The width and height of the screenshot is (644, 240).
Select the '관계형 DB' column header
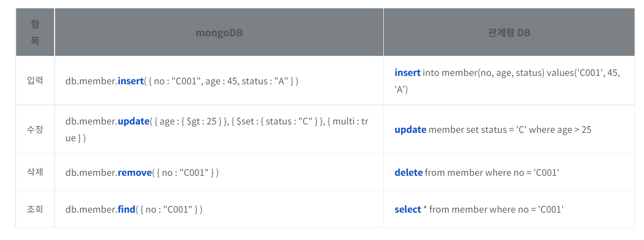(x=509, y=33)
